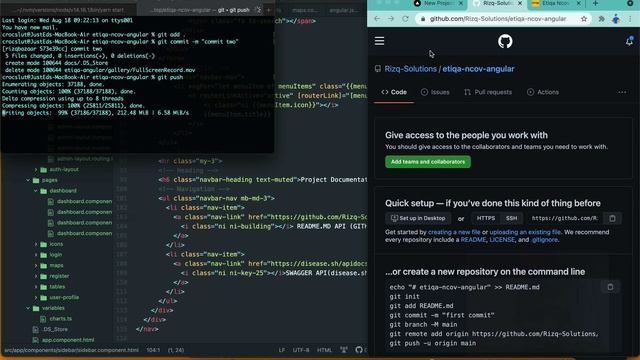Switch to the Issues tab

(435, 92)
